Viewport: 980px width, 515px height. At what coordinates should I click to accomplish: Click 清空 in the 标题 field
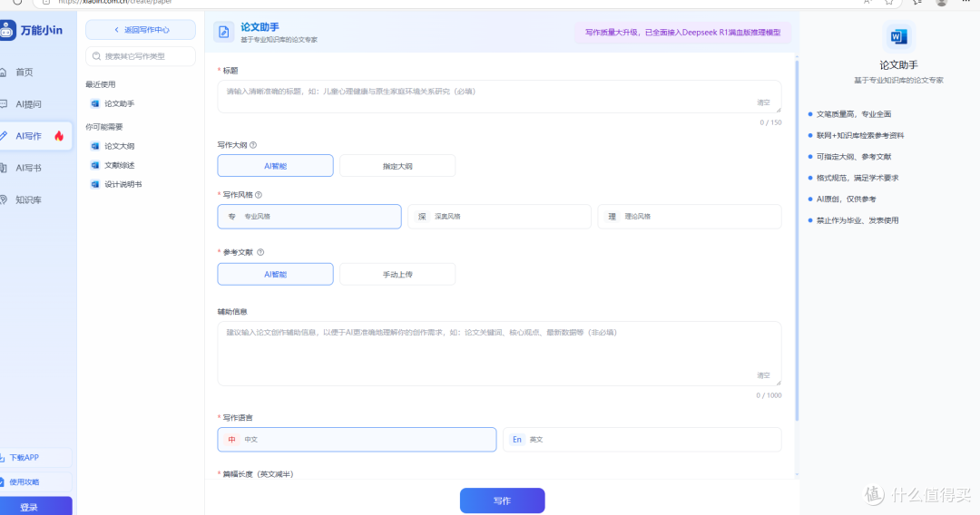[x=764, y=102]
